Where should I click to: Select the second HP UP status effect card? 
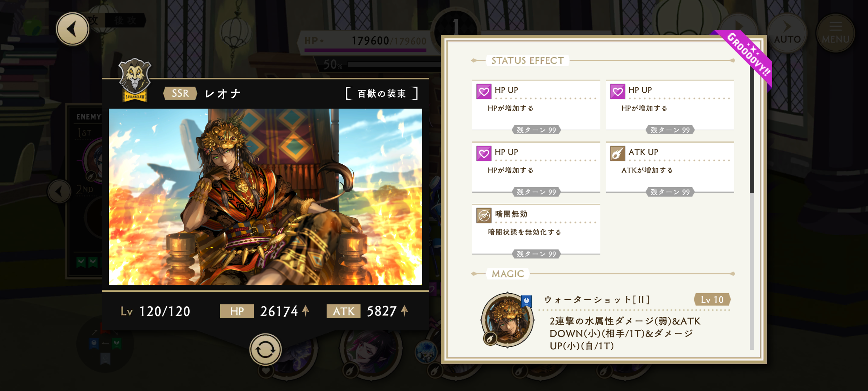click(x=670, y=106)
